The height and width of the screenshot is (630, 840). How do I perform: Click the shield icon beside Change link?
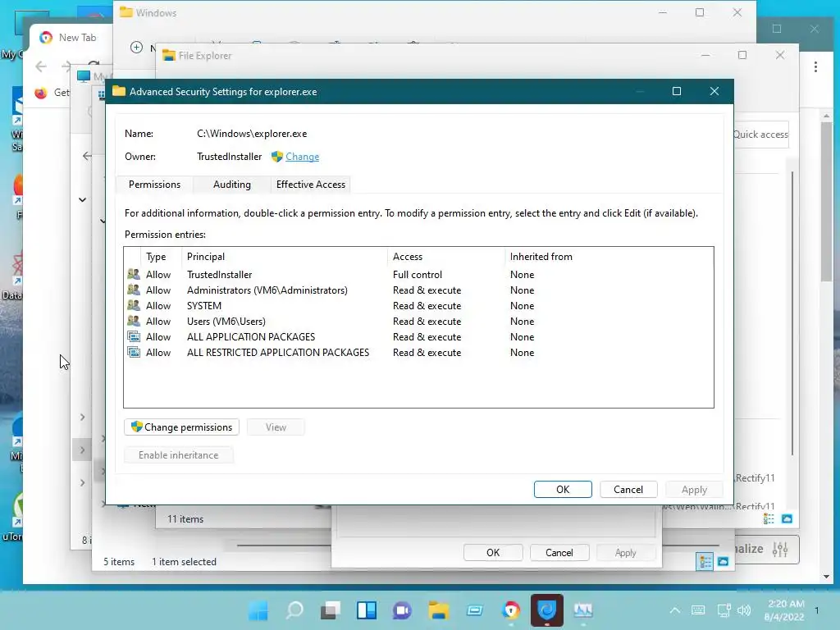tap(276, 157)
